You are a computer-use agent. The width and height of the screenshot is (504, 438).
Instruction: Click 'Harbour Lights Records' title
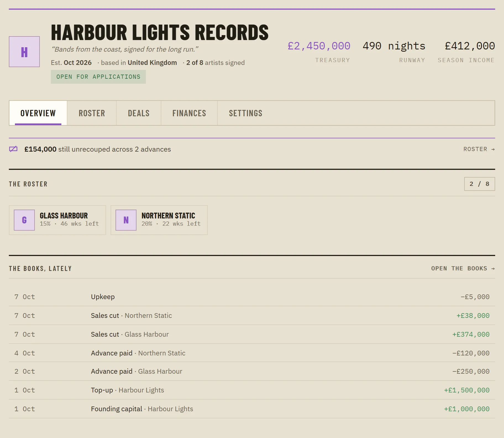160,32
